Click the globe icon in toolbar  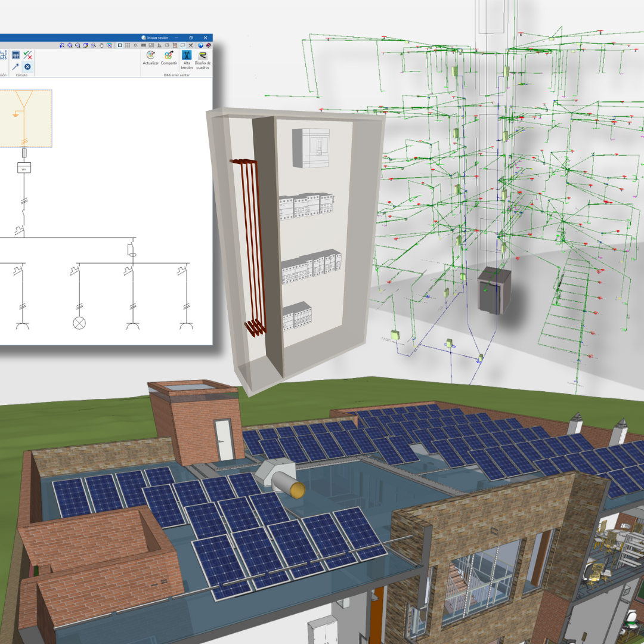(200, 45)
